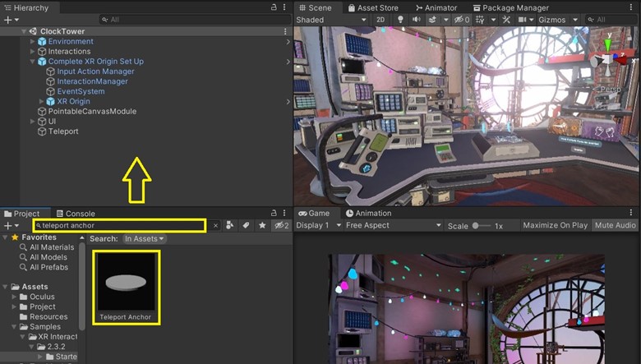The width and height of the screenshot is (641, 364).
Task: Switch to the Animator tab
Action: point(436,7)
